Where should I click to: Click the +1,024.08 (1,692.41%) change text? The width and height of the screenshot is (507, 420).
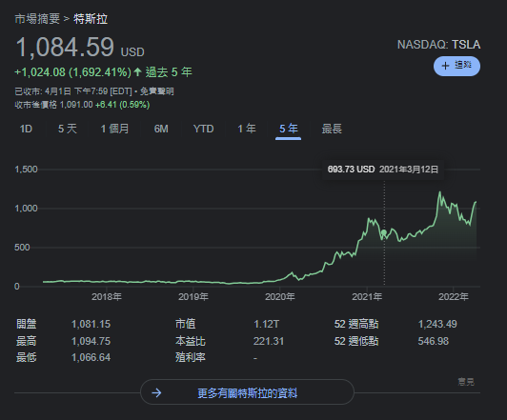[73, 71]
